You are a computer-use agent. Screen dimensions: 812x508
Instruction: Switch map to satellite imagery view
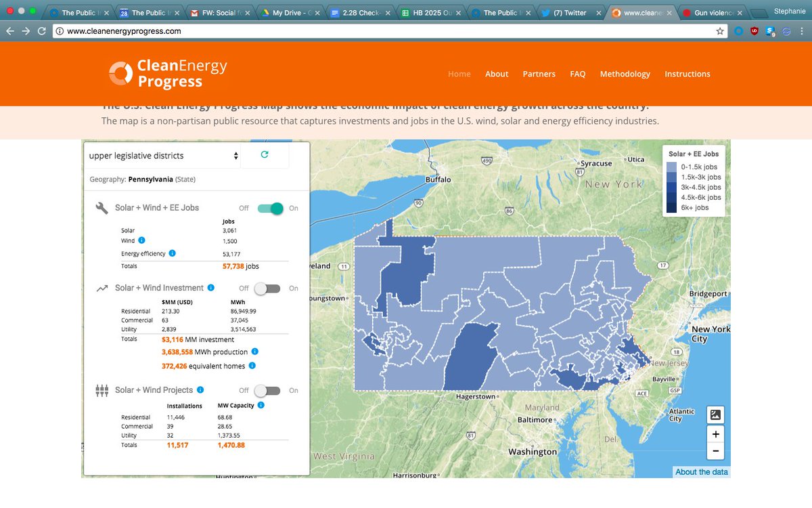pyautogui.click(x=715, y=415)
